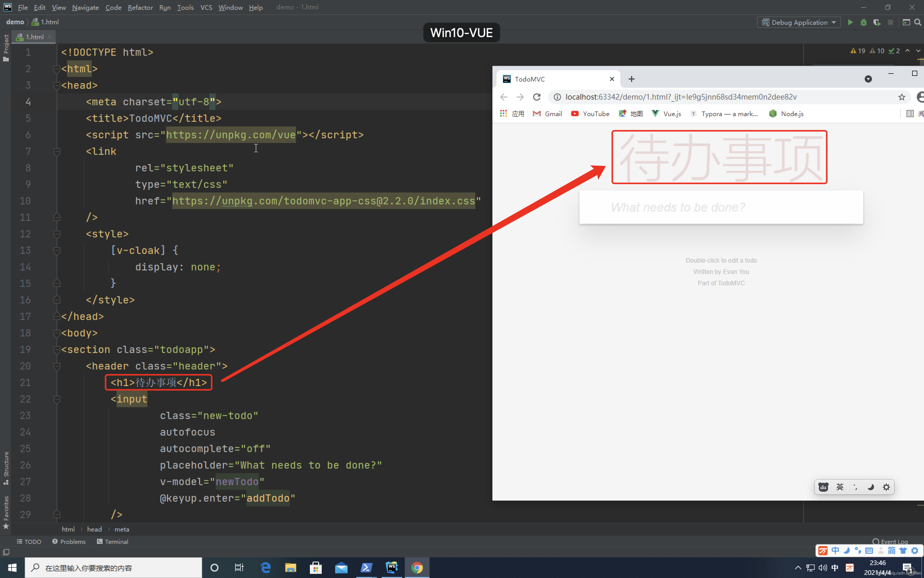Open the Project tool window
The width and height of the screenshot is (924, 578).
click(6, 48)
